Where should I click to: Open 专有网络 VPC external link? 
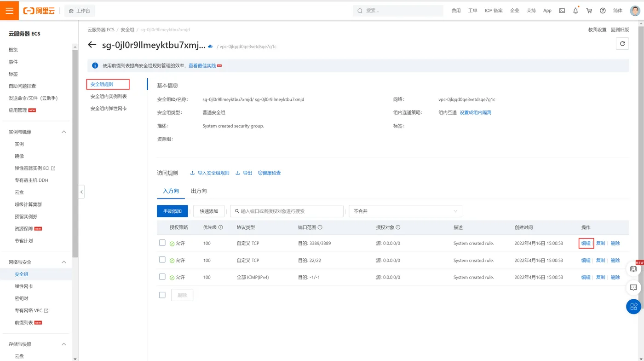click(31, 311)
